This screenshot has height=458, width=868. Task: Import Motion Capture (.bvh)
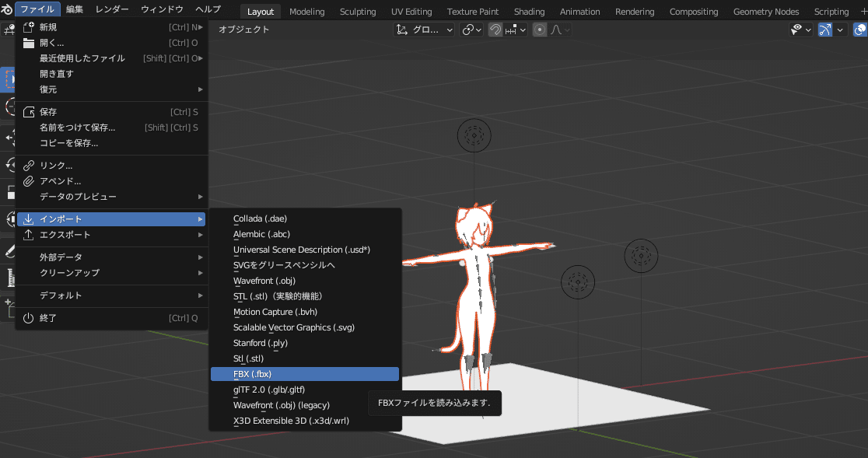coord(305,311)
